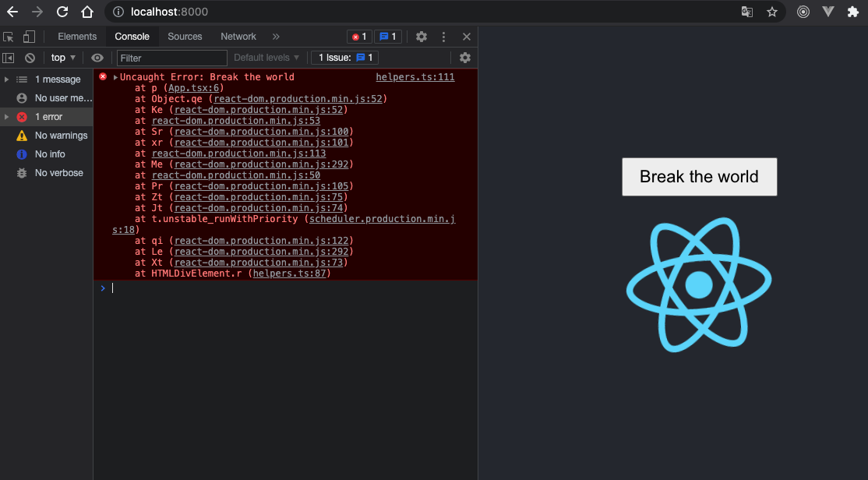Open the Object.qe react-dom.production.min.js:52 link
The image size is (868, 480).
tap(298, 98)
